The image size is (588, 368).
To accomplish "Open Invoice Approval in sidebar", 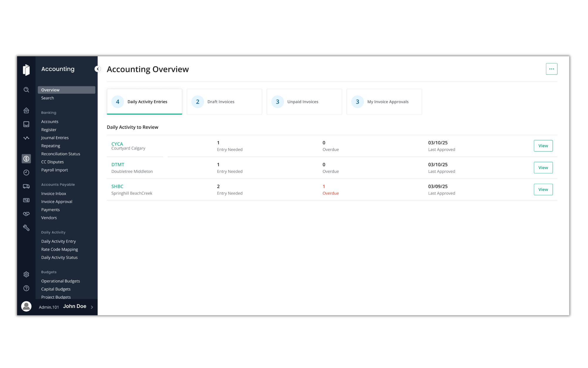I will (57, 202).
